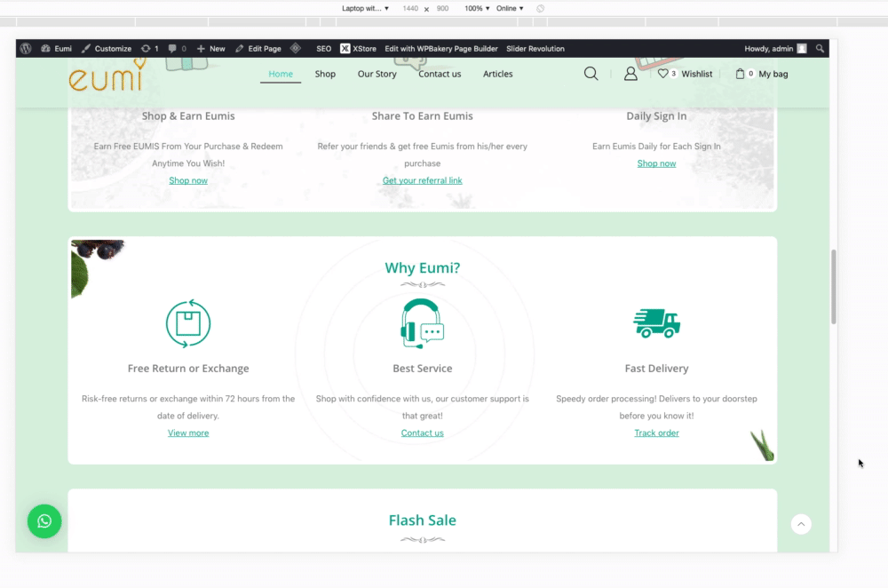Click the Shop & Earn Eumis heading

[188, 115]
